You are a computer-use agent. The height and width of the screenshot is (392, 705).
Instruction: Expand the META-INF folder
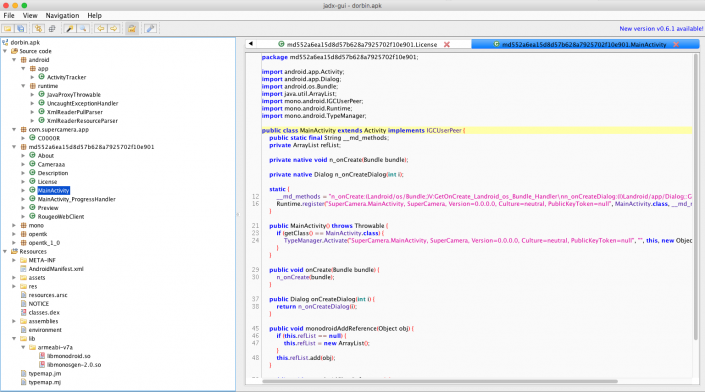[14, 260]
